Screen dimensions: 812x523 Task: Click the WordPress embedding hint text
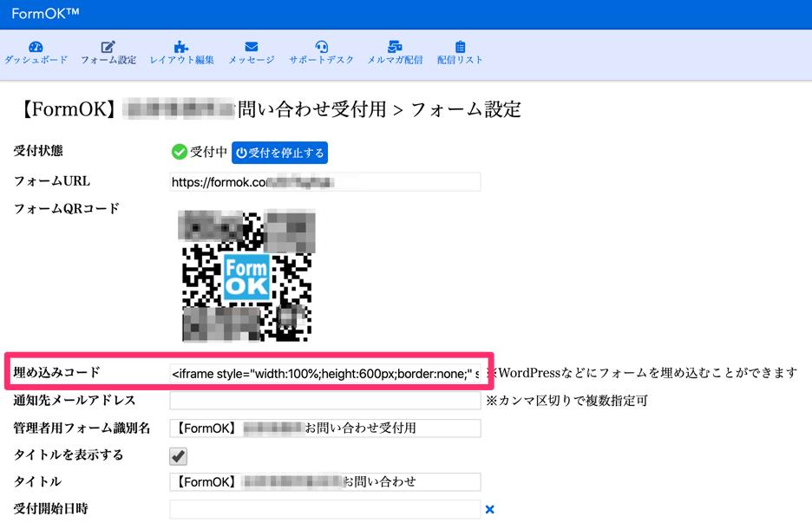tap(642, 373)
